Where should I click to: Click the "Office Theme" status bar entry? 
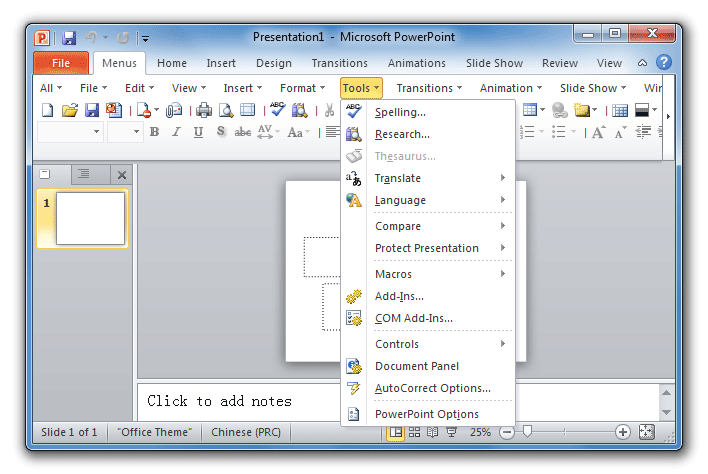pyautogui.click(x=154, y=432)
